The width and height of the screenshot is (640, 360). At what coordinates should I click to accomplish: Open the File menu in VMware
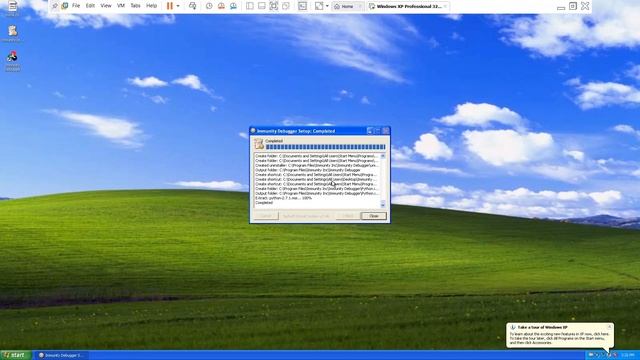(76, 6)
